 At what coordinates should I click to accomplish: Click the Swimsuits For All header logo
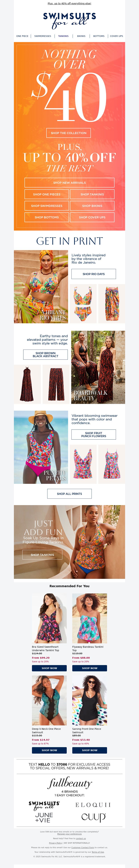69,21
